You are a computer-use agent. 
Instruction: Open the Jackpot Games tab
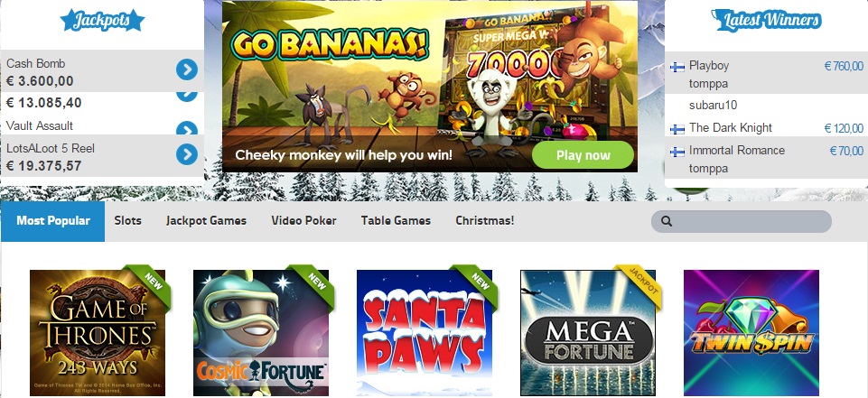click(206, 220)
